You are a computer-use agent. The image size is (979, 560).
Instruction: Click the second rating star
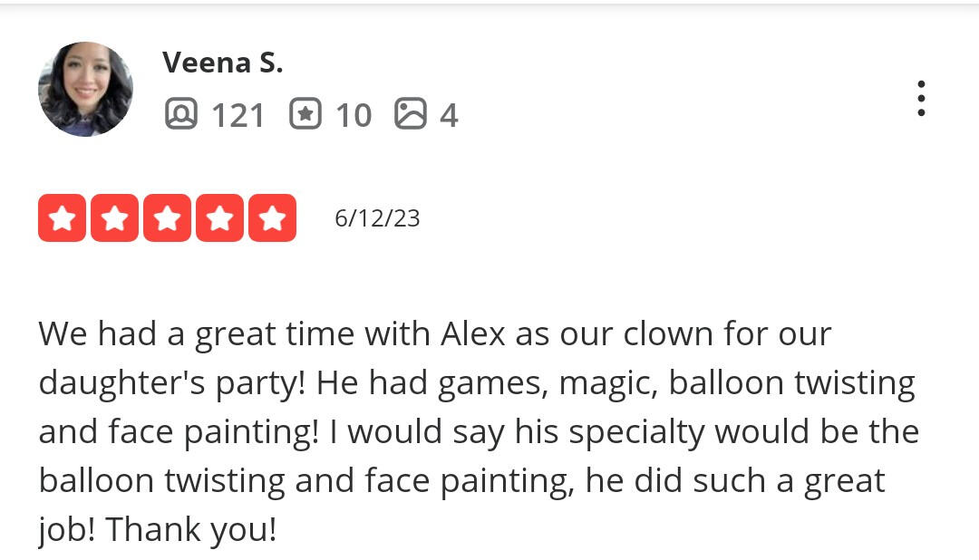click(114, 218)
